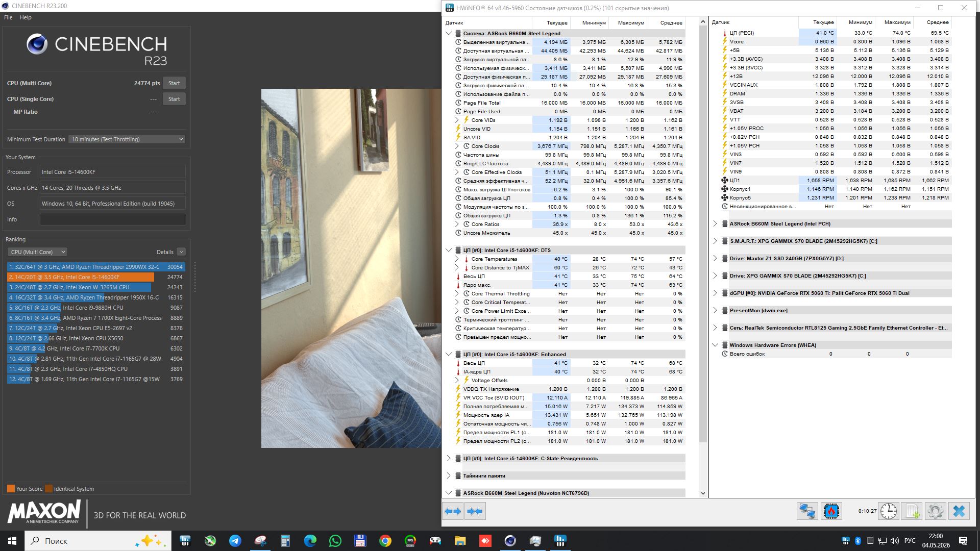Reset the HWiNFO clock timer icon
The width and height of the screenshot is (980, 551).
pos(888,511)
